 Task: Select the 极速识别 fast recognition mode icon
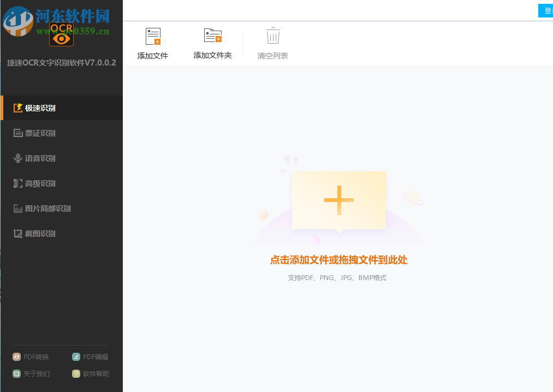[19, 108]
